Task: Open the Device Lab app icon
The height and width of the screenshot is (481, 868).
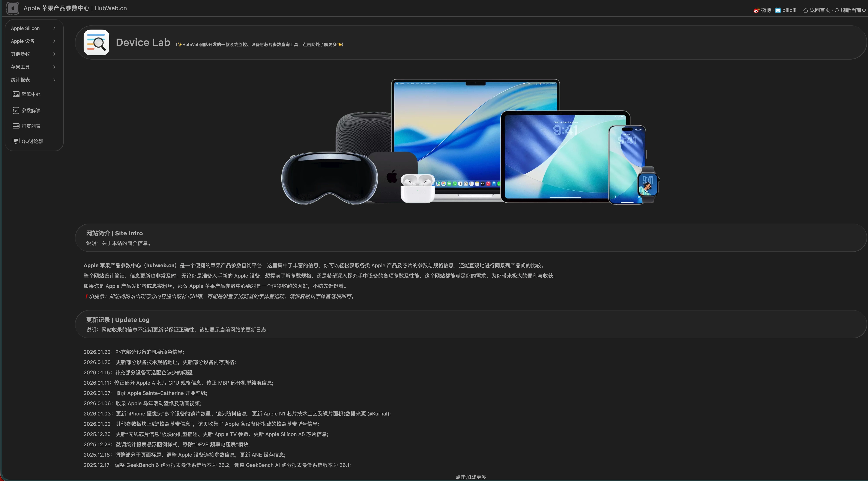Action: tap(96, 42)
